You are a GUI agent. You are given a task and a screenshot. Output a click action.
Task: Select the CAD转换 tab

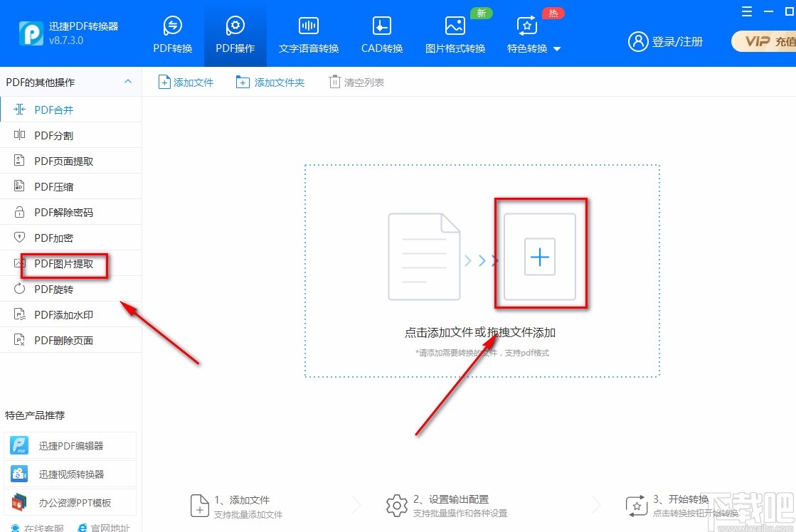[x=382, y=35]
